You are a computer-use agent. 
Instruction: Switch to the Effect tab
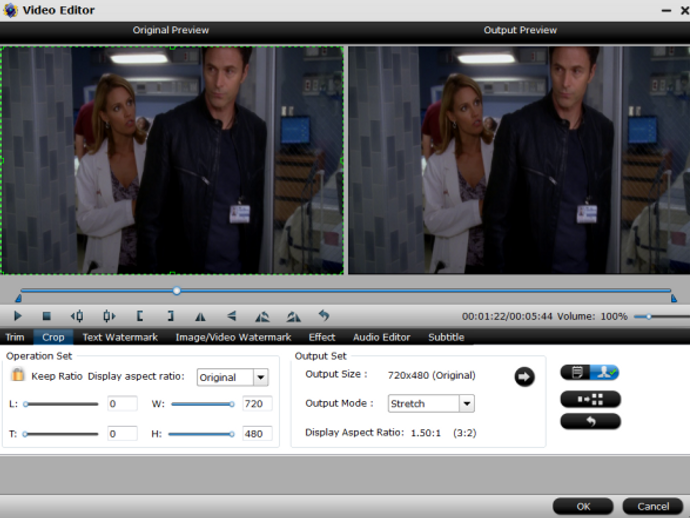click(322, 337)
